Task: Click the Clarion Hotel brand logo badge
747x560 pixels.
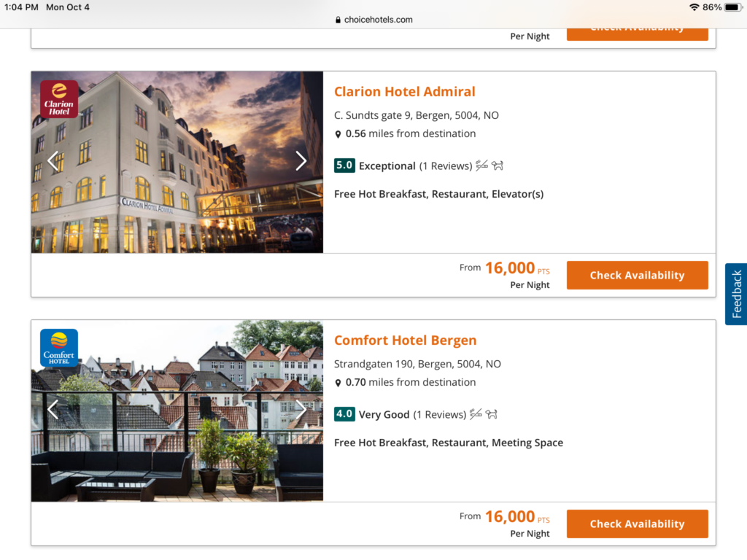Action: click(59, 99)
